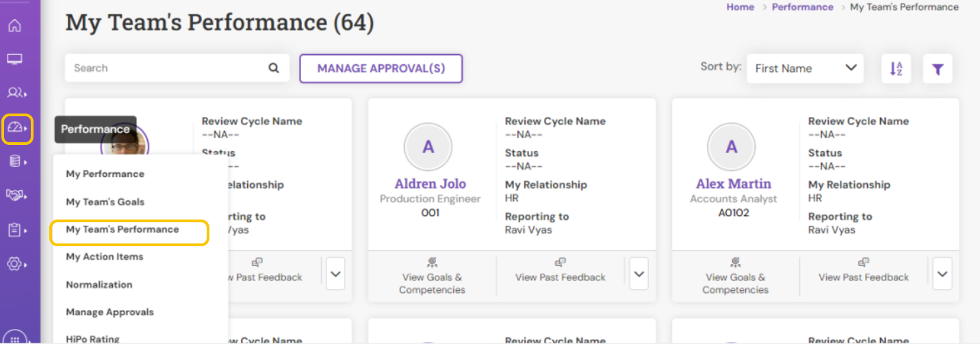Click 'Ravi Vyas' on Aldren Jolo card
This screenshot has height=344, width=980.
528,230
